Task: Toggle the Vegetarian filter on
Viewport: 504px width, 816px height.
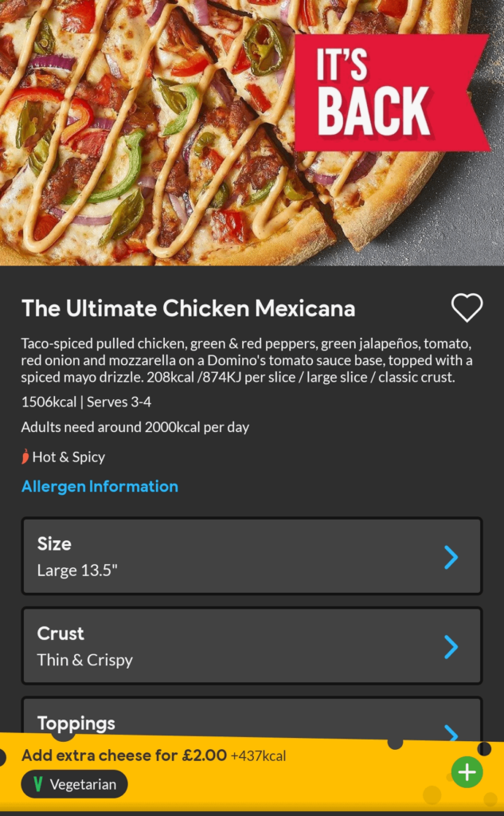Action: (73, 784)
